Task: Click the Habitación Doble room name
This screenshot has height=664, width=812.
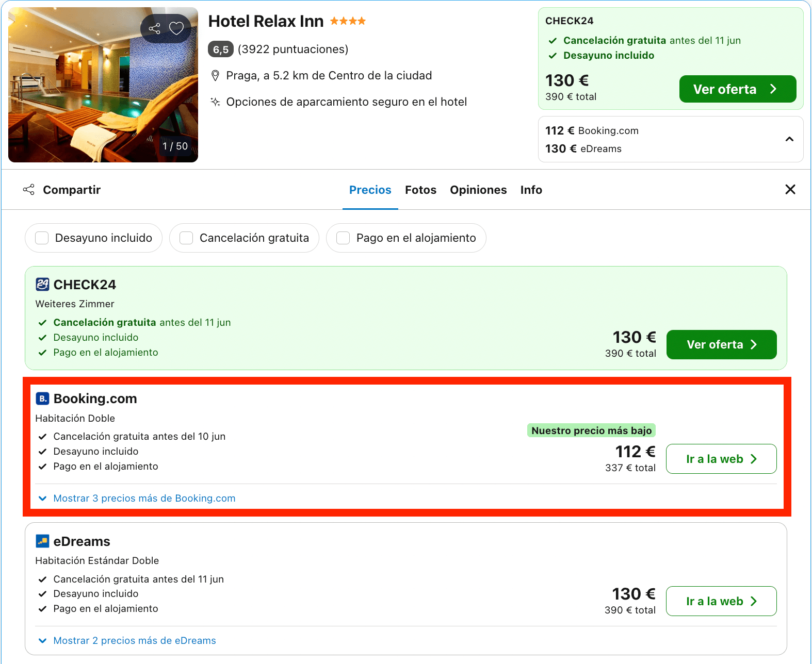Action: coord(75,418)
